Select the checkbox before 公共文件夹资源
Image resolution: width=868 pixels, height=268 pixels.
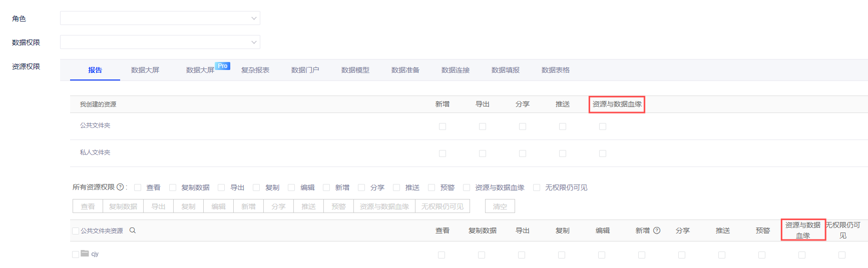pyautogui.click(x=76, y=231)
